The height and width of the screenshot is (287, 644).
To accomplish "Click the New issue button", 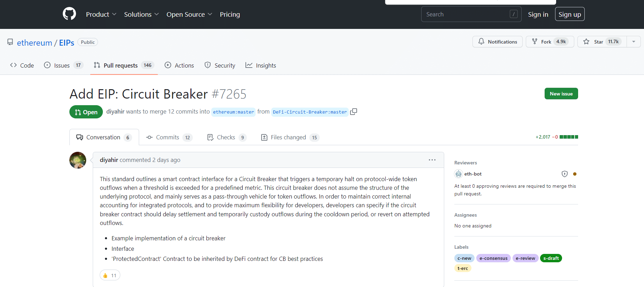I will [561, 94].
